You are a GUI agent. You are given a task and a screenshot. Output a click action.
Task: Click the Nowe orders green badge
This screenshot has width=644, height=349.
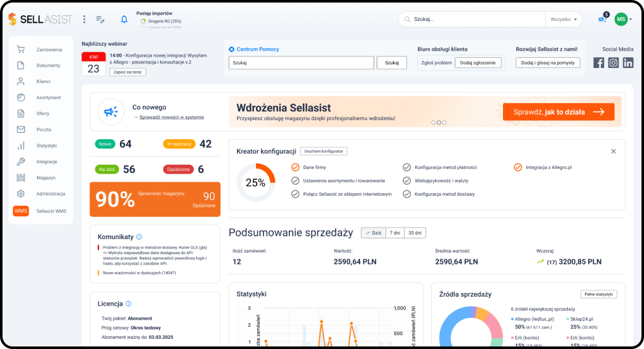click(x=105, y=144)
